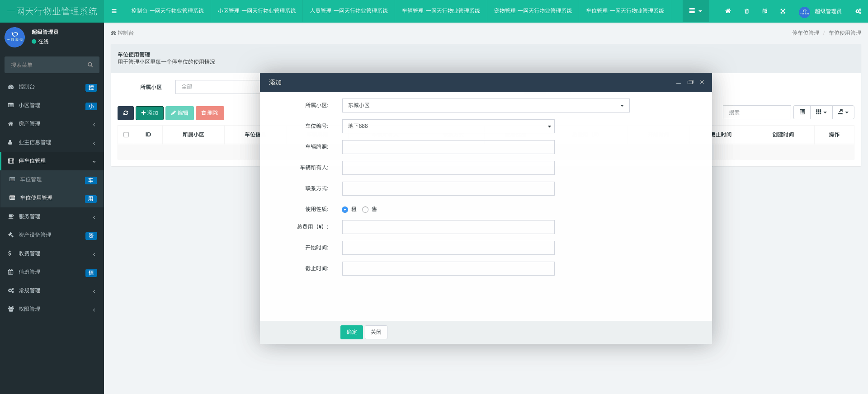Select the 售 radio button
868x394 pixels.
coord(365,210)
